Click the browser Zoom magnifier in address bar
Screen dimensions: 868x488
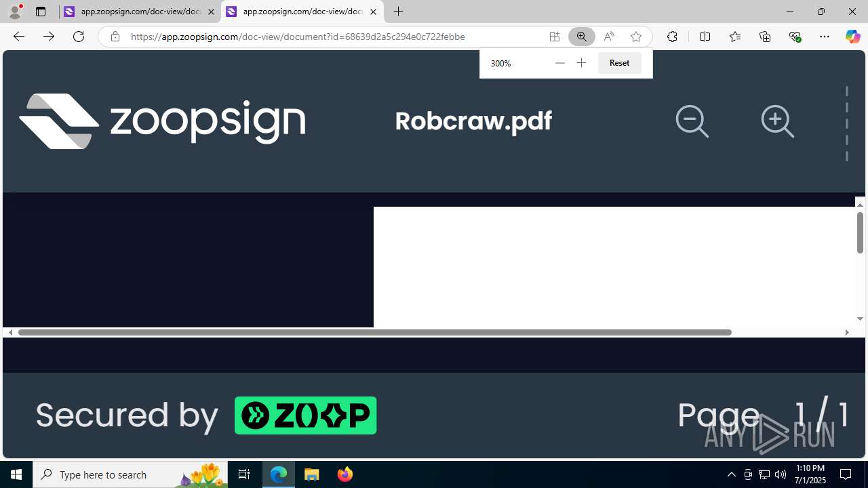click(581, 37)
